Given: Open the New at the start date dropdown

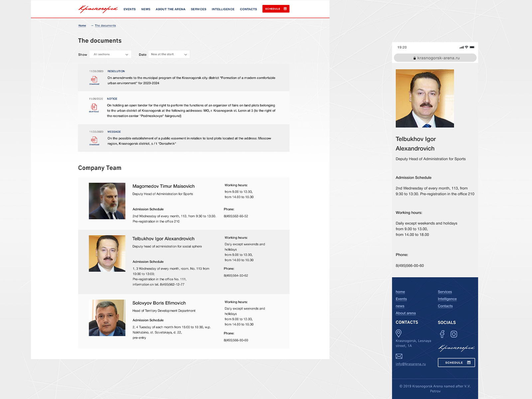Looking at the screenshot, I should 169,54.
